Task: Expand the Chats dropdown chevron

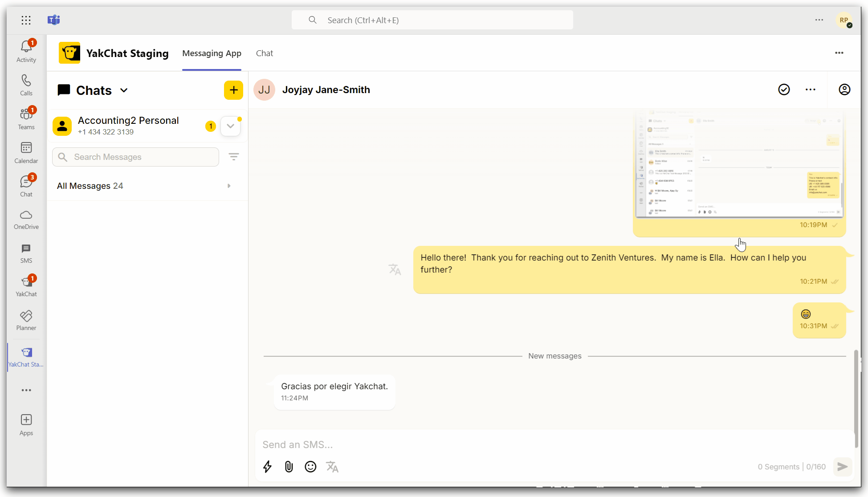Action: (x=124, y=90)
